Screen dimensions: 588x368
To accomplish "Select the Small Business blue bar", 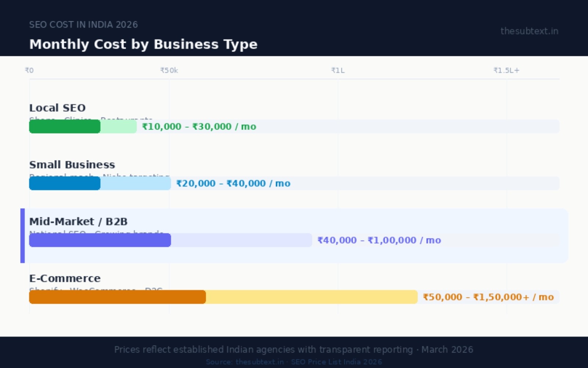I will coord(64,183).
